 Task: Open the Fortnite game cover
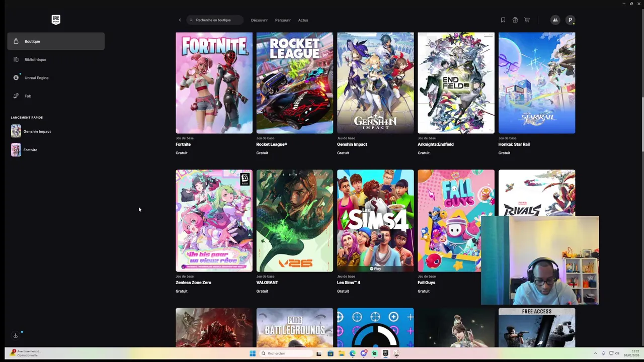coord(214,83)
